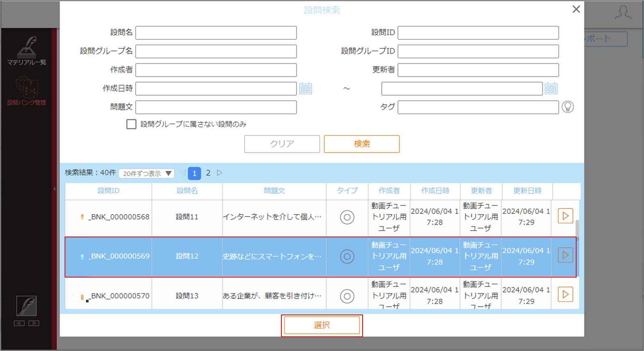This screenshot has width=644, height=351.
Task: Open the calendar picker for 作成日時 start
Action: pos(306,88)
